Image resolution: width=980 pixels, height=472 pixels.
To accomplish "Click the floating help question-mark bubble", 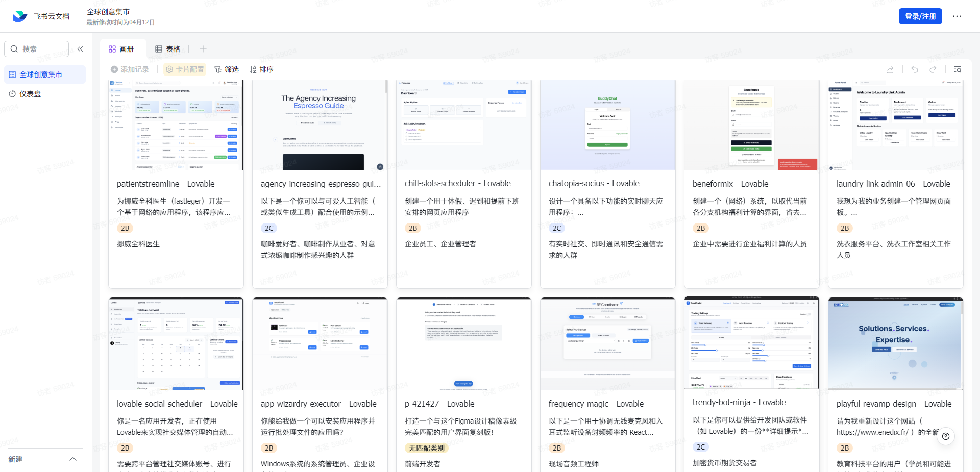I will (x=946, y=436).
